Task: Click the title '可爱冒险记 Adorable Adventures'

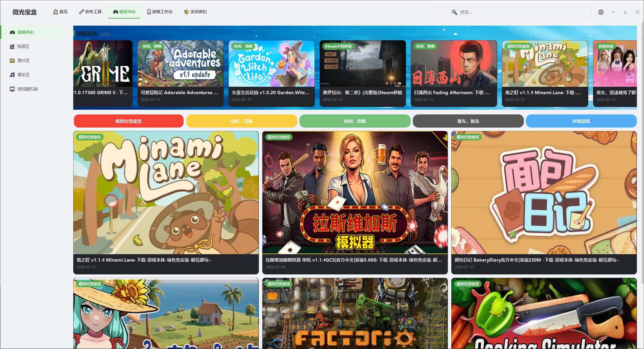Action: click(x=179, y=92)
